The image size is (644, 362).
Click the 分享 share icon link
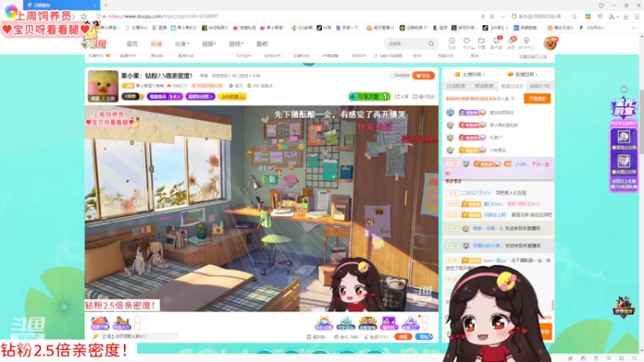click(401, 97)
